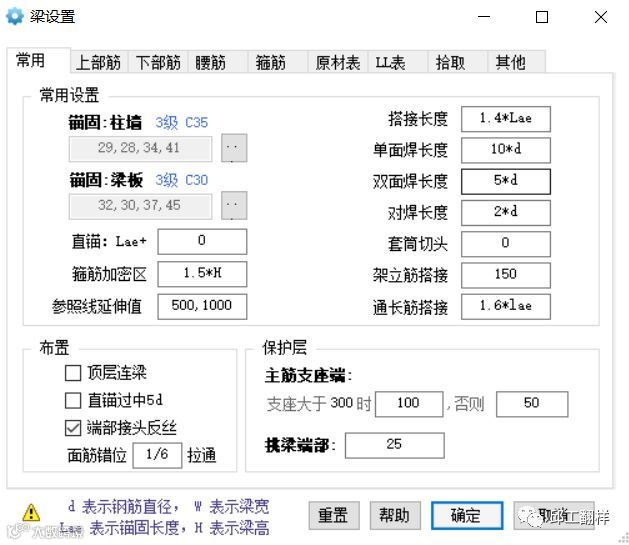
Task: Click the hint text 表示梁高
Action: coord(239,528)
